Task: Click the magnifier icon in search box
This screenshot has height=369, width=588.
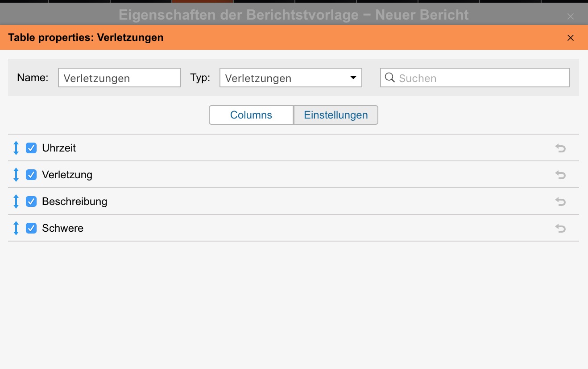Action: click(389, 78)
